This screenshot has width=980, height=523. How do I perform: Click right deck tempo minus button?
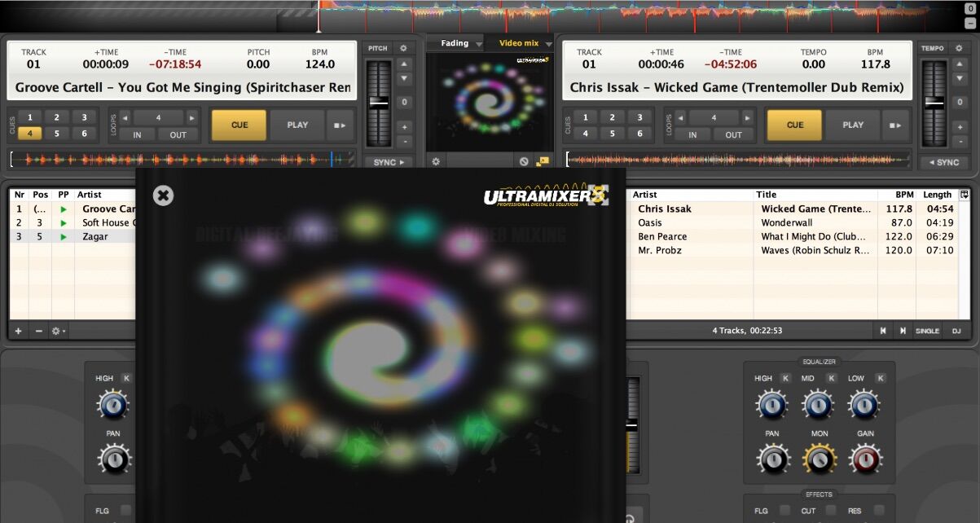(960, 142)
